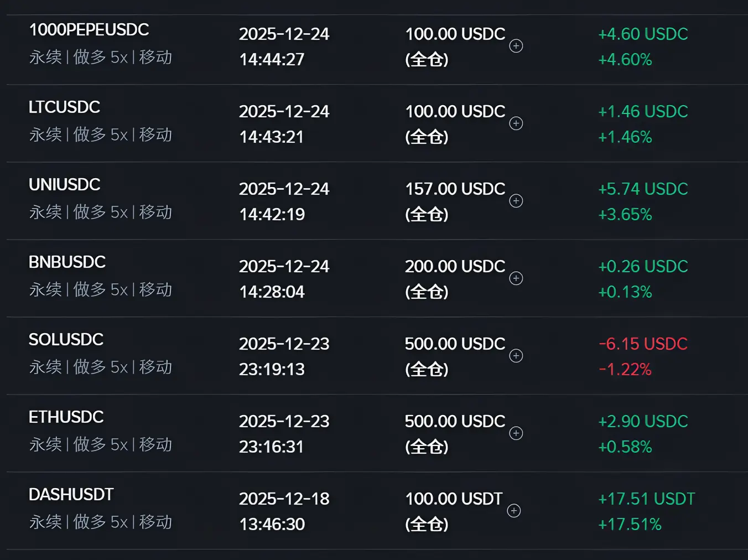Click the plus icon beside 1000PEPEUSDC margin

[516, 46]
